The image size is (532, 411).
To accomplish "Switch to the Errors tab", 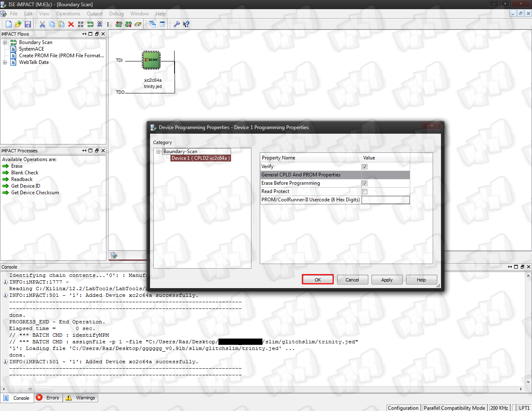I will click(48, 398).
